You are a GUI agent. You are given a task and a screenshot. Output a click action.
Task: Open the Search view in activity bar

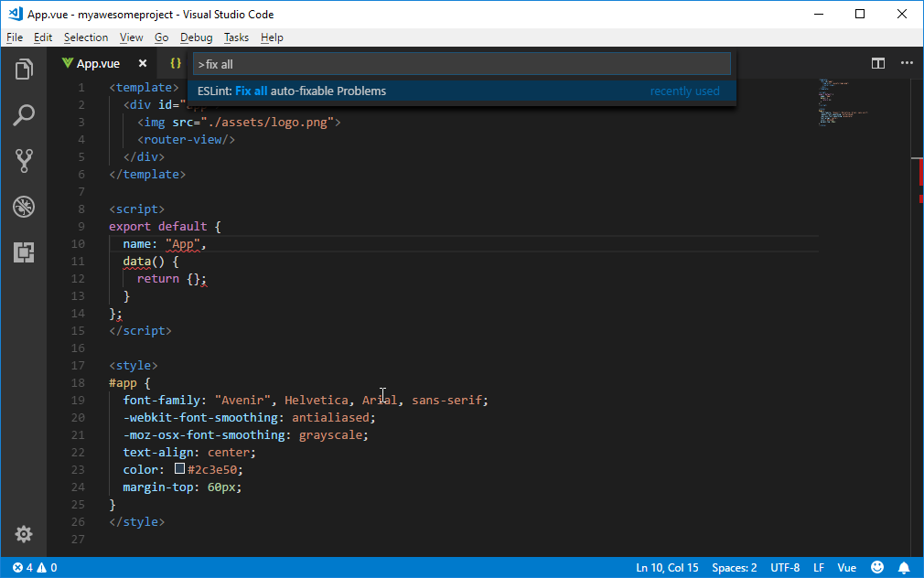24,115
